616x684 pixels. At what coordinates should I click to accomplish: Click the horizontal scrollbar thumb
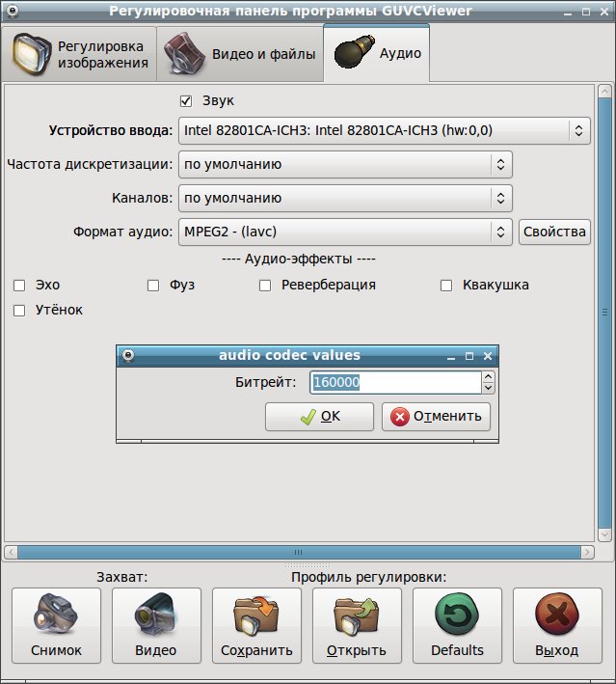click(299, 552)
